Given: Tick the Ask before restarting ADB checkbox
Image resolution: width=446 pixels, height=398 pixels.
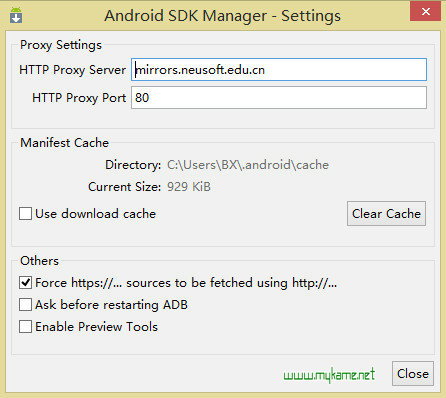Looking at the screenshot, I should coord(26,305).
